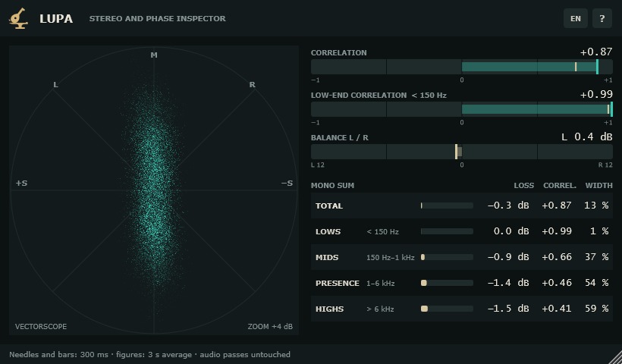622x364 pixels.
Task: Select the HIGHS > 6 kHz row
Action: [x=462, y=309]
